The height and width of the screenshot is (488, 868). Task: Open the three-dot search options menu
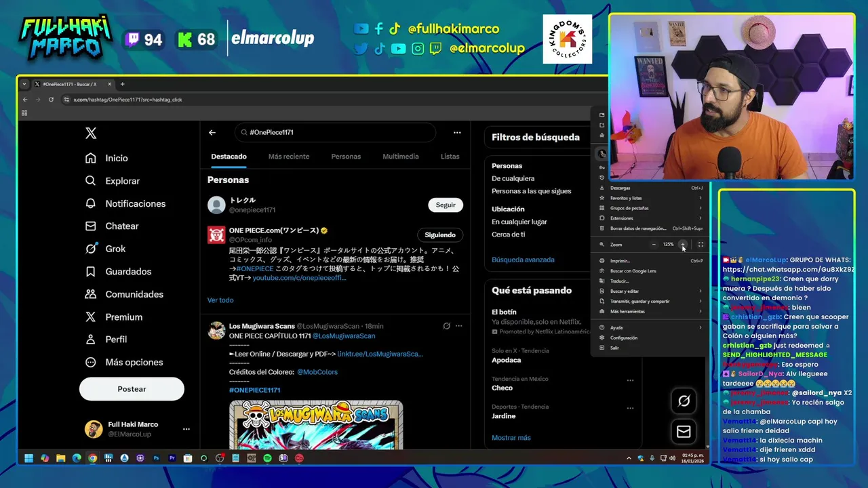click(457, 133)
